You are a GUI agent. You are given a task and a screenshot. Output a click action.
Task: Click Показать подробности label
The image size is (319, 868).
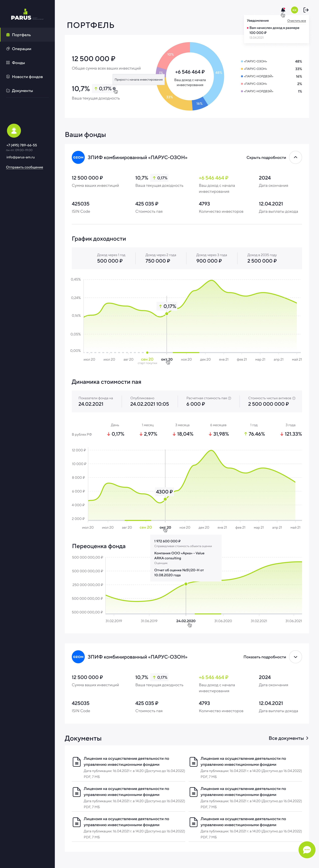coord(265,657)
